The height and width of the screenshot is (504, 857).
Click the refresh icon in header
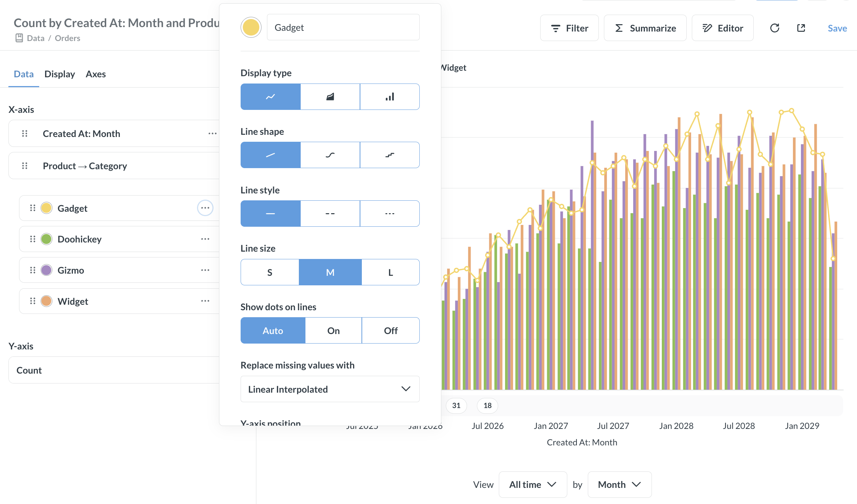click(775, 28)
